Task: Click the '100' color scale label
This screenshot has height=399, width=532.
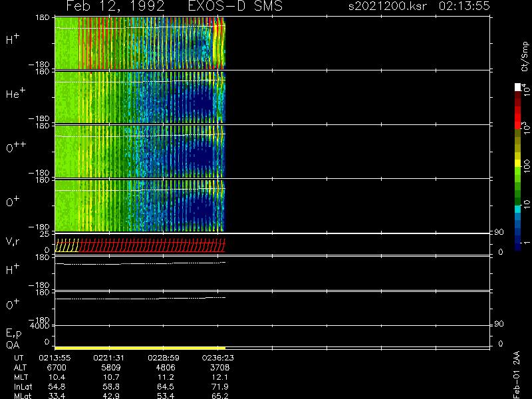Action: (526, 167)
